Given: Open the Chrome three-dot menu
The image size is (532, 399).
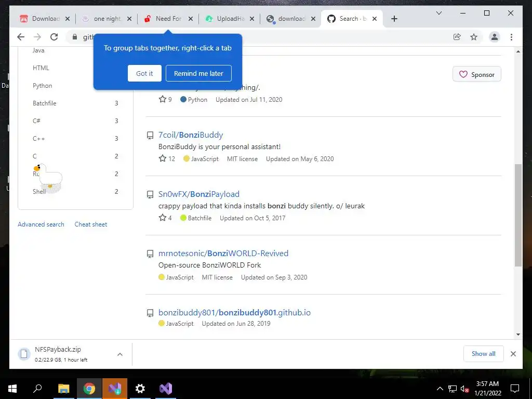Looking at the screenshot, I should pos(511,37).
